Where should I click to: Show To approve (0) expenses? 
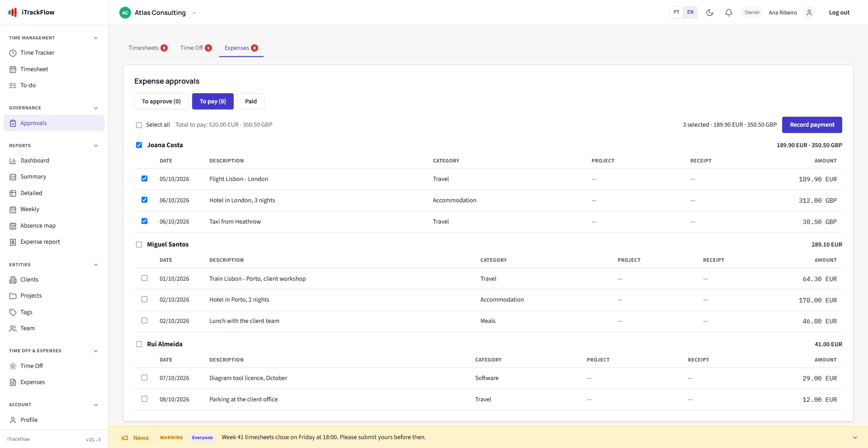pyautogui.click(x=161, y=101)
